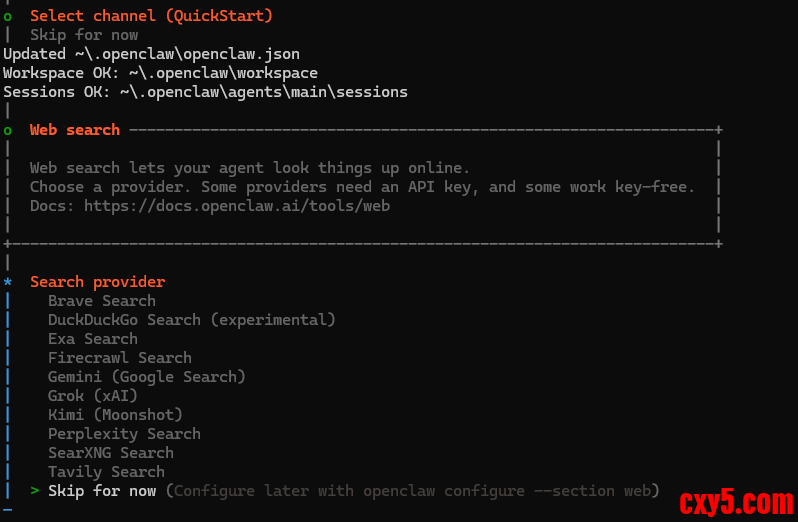798x522 pixels.
Task: Choose Gemini (Google Search) provider
Action: click(146, 377)
